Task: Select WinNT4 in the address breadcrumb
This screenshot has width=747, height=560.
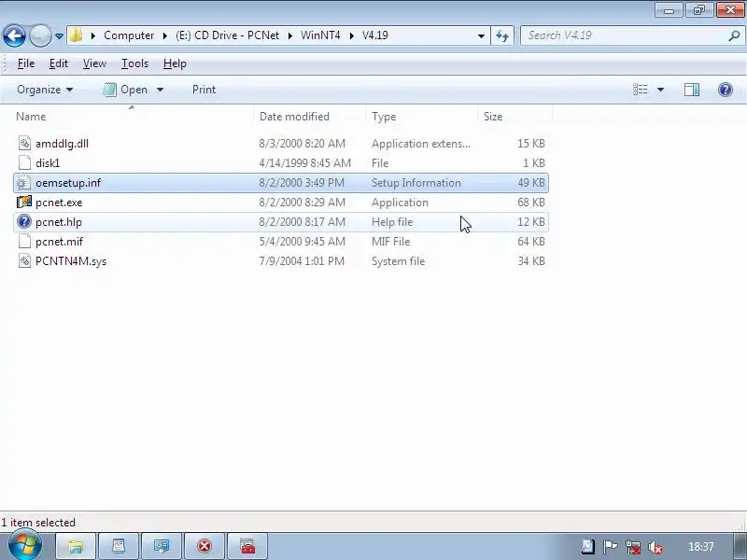Action: point(320,35)
